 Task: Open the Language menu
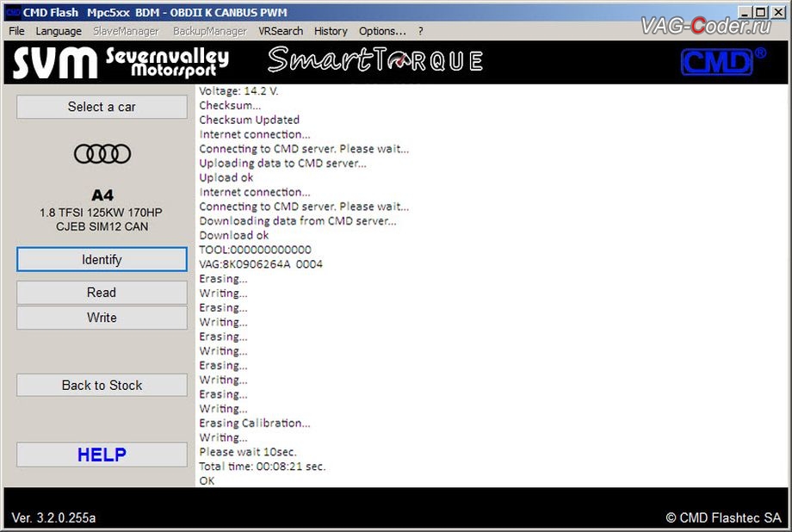58,31
